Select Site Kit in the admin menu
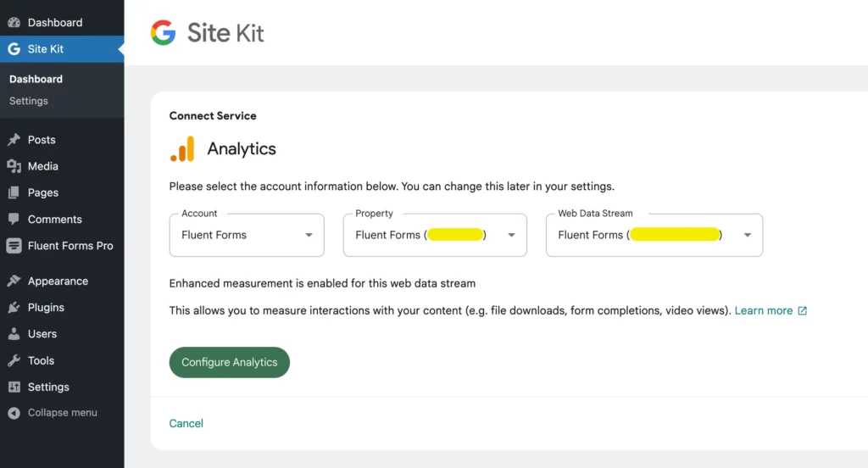Viewport: 868px width, 468px height. tap(62, 48)
